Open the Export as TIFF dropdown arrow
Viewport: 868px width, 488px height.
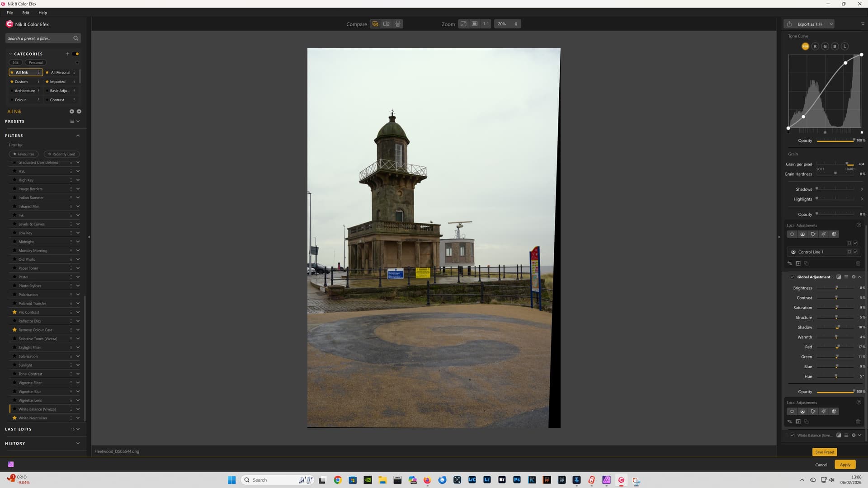(x=831, y=24)
